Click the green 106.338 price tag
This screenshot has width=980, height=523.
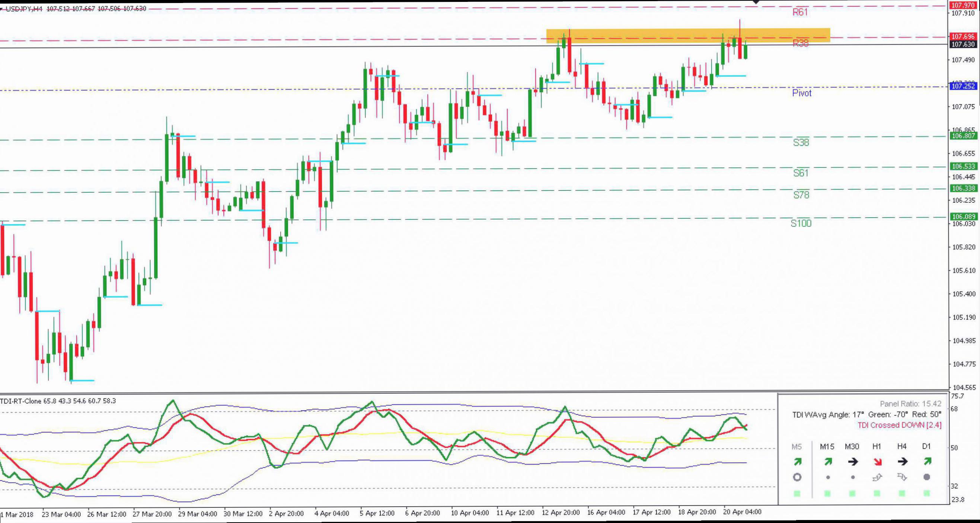tap(964, 188)
